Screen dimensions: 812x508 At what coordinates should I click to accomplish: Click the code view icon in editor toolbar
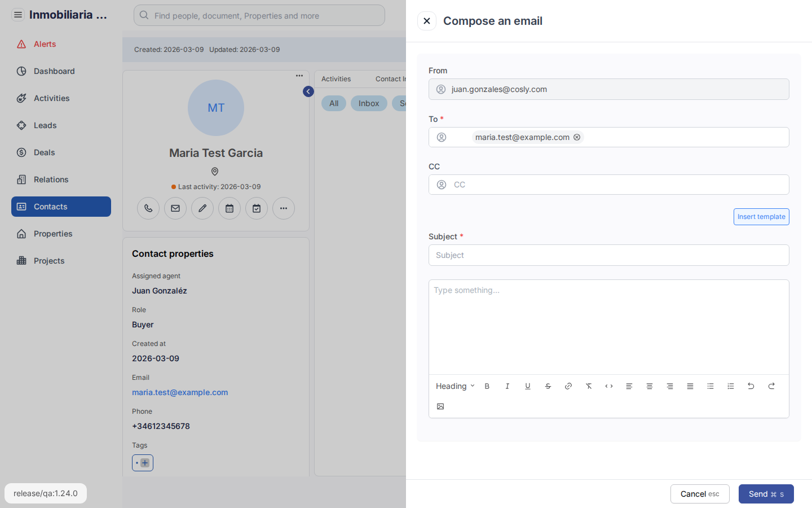tap(609, 386)
